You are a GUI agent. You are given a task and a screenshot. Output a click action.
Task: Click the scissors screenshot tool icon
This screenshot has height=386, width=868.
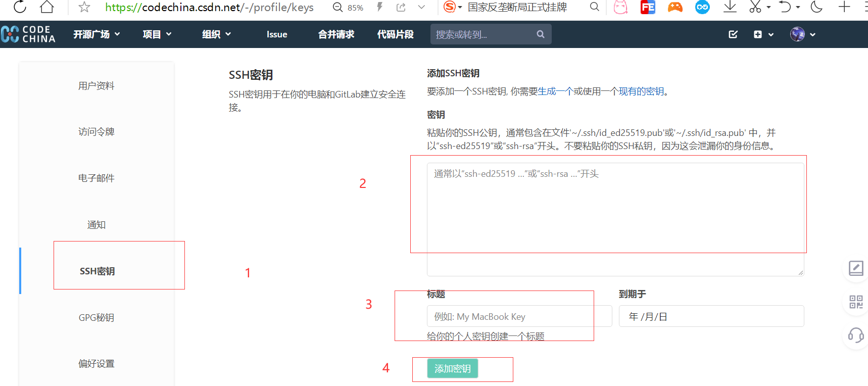pyautogui.click(x=755, y=7)
